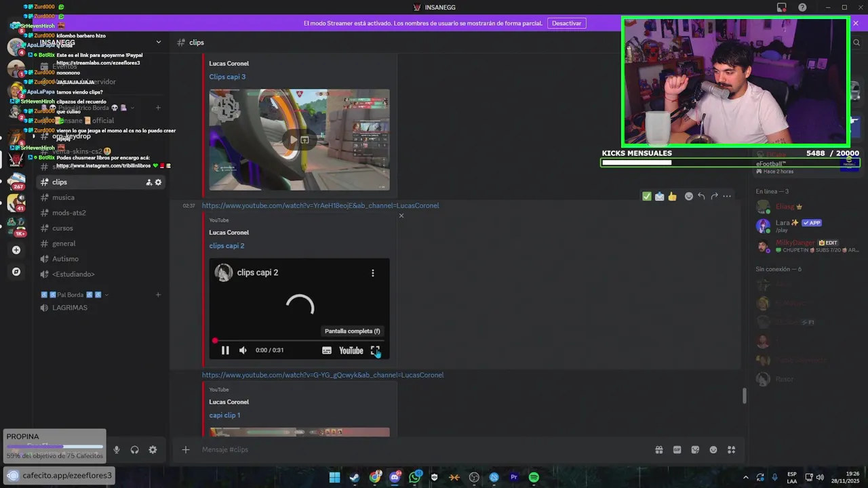Click the attach file plus button
The image size is (868, 488).
[186, 450]
